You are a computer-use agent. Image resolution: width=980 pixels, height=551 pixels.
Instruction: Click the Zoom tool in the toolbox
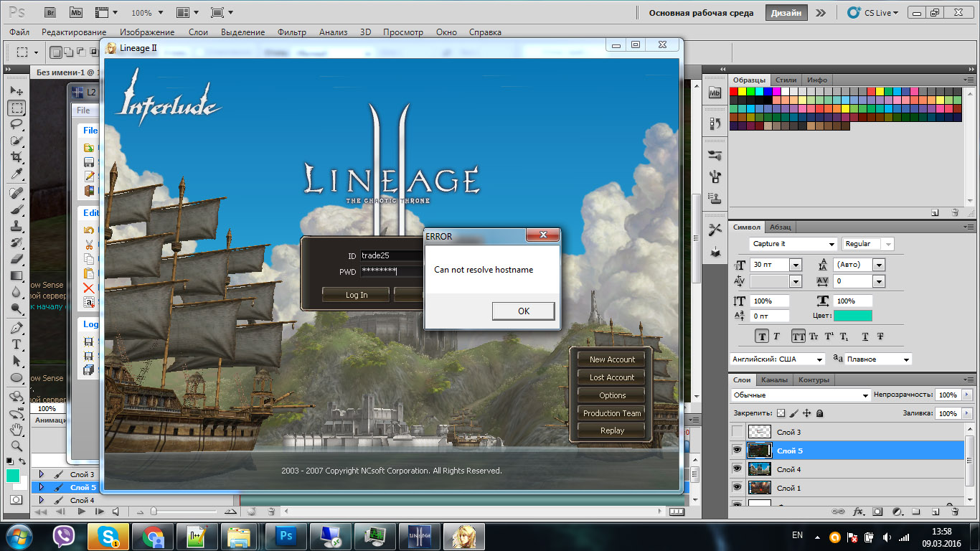point(17,446)
